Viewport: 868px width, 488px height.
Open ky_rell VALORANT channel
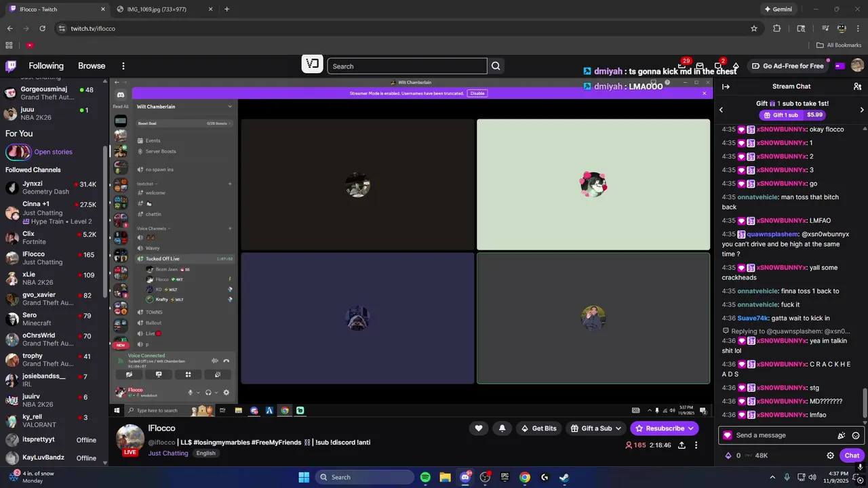[x=53, y=421]
